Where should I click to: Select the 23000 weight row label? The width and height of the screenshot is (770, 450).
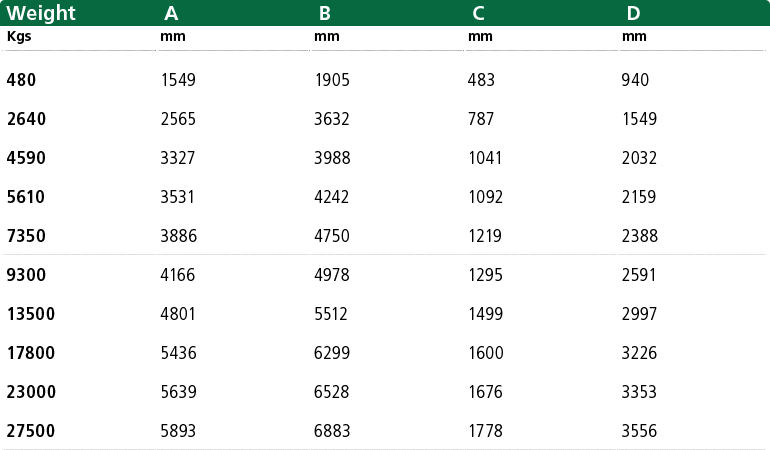31,392
